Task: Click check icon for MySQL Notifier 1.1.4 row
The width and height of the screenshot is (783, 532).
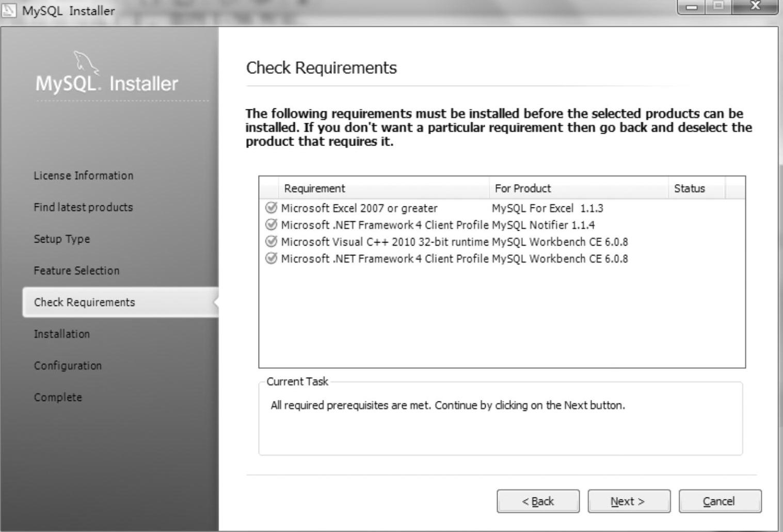Action: tap(271, 224)
